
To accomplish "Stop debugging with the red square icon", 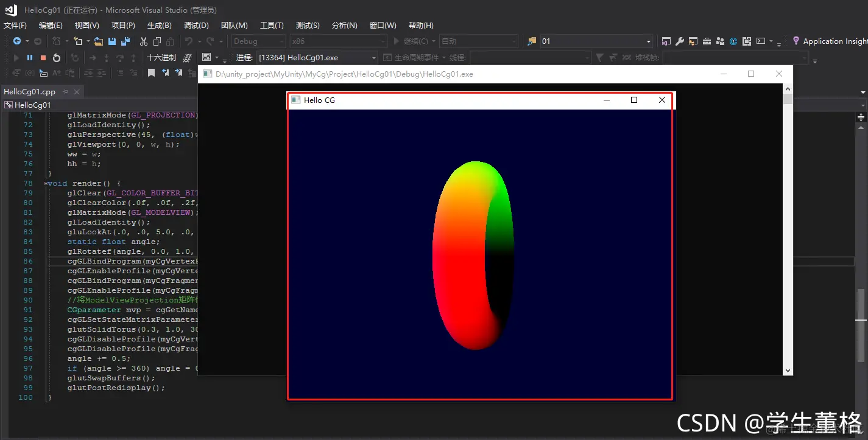I will (43, 58).
